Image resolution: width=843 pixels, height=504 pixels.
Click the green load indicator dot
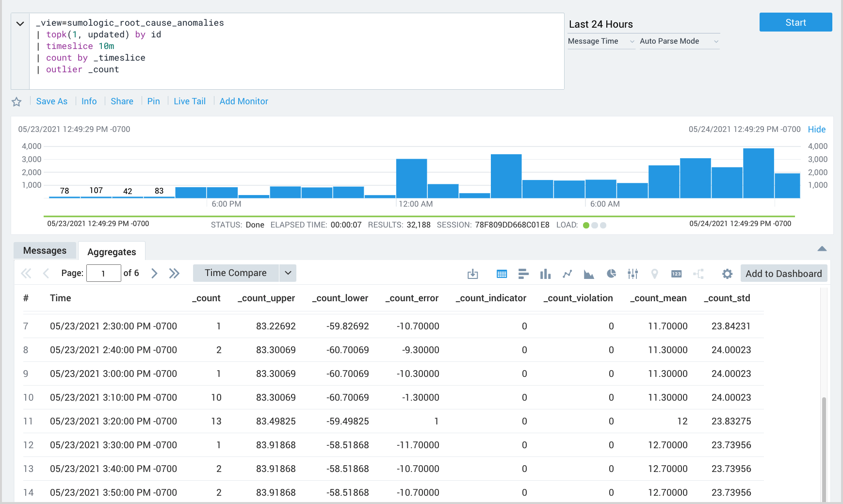tap(586, 225)
